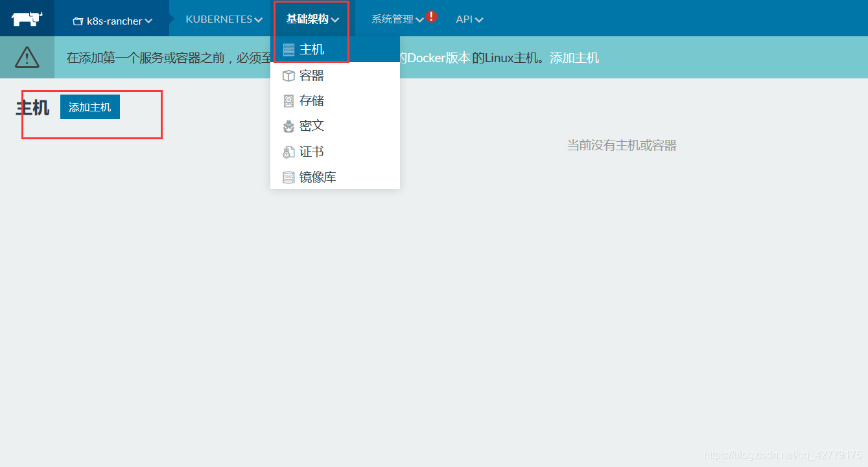Select 主机 from the dropdown menu

coord(335,49)
